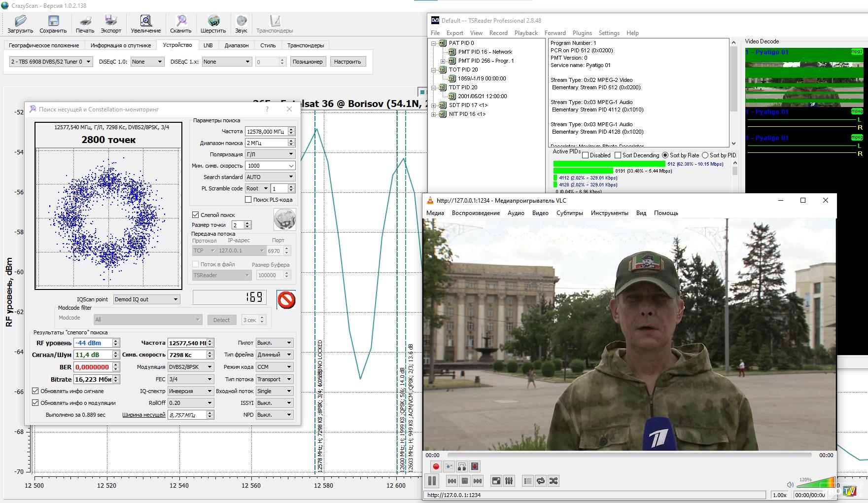This screenshot has width=868, height=503.
Task: Open the Playback menu in TSReader
Action: coord(526,33)
